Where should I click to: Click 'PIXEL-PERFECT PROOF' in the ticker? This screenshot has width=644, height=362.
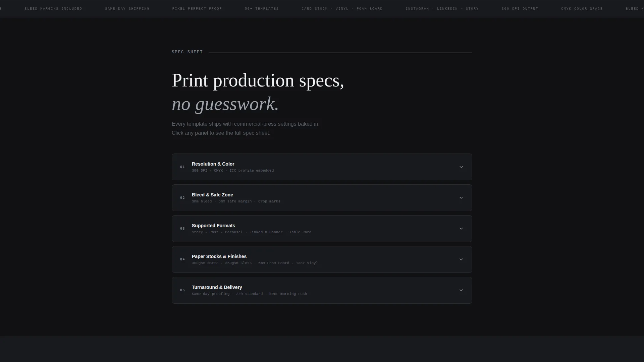click(197, 9)
